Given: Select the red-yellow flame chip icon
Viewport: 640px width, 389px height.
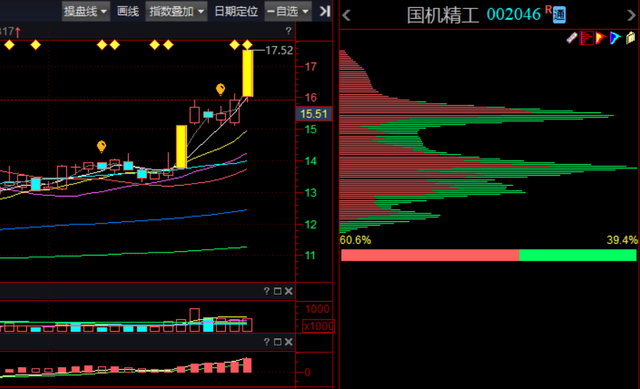Looking at the screenshot, I should click(600, 38).
